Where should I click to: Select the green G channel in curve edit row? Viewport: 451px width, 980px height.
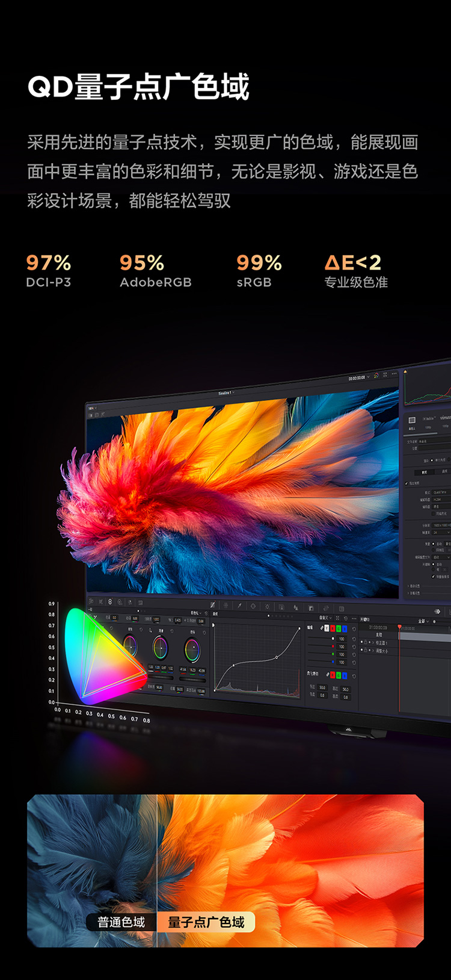pos(338,628)
